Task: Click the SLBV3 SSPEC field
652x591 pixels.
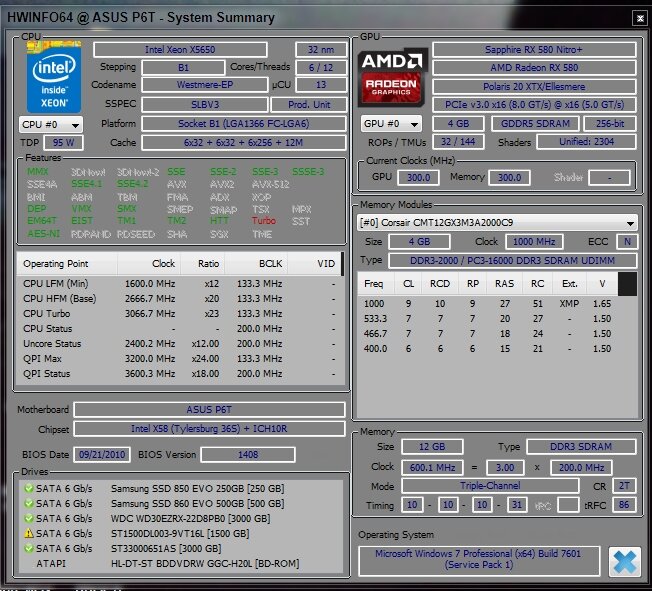Action: pyautogui.click(x=205, y=104)
